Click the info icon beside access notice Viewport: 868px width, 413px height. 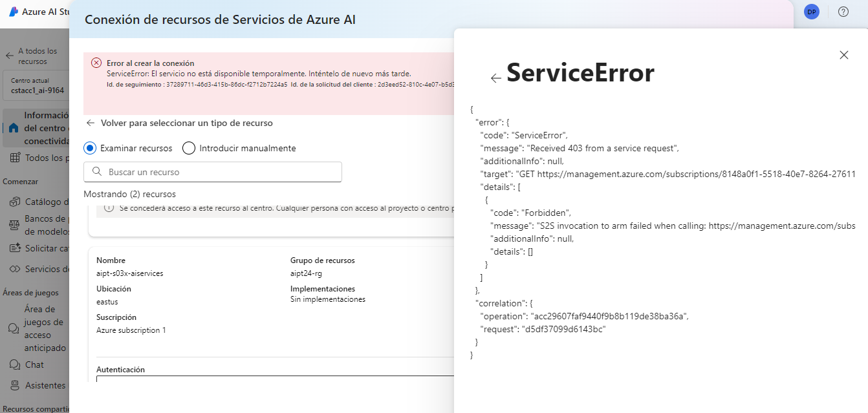(109, 208)
